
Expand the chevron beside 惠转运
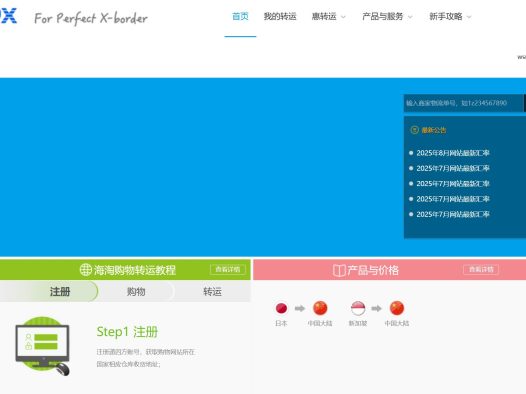point(343,17)
